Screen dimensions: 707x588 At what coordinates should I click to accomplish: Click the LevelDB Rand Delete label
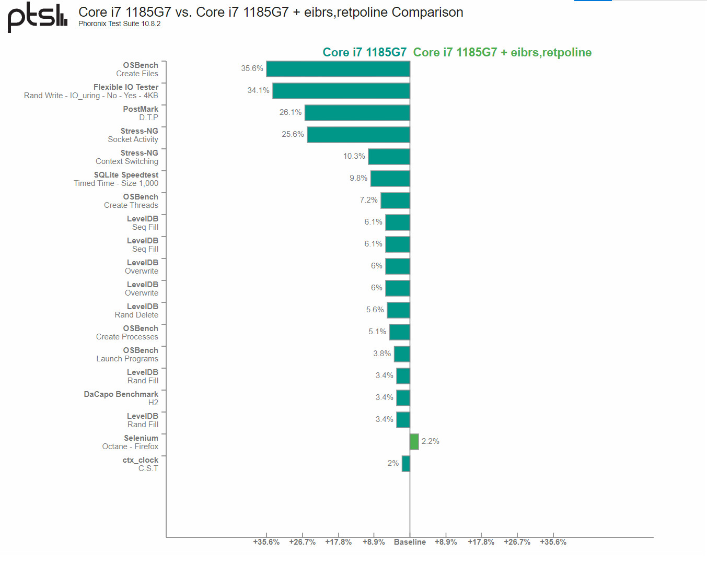pos(136,311)
